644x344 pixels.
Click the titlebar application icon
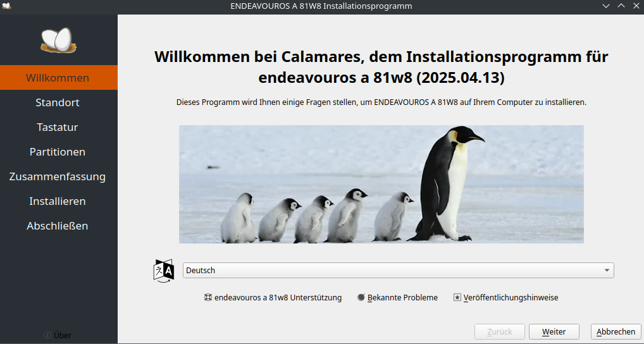(6, 6)
